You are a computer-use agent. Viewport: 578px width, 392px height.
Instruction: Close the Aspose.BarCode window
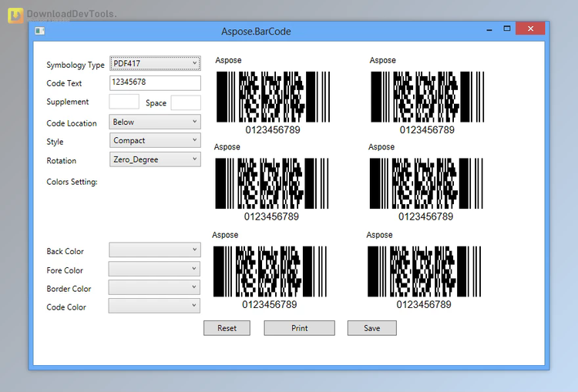[530, 28]
